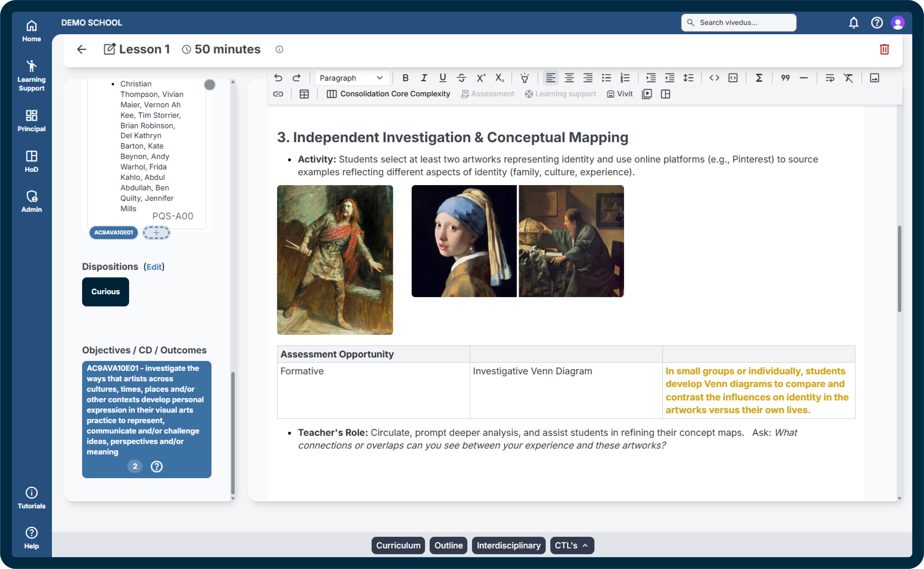
Task: Clear text formatting
Action: click(x=848, y=78)
